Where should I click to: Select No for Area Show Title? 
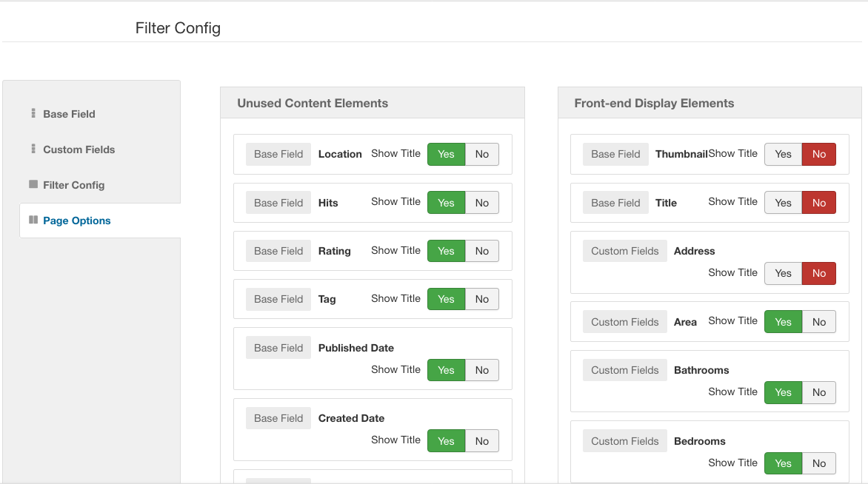pos(818,322)
